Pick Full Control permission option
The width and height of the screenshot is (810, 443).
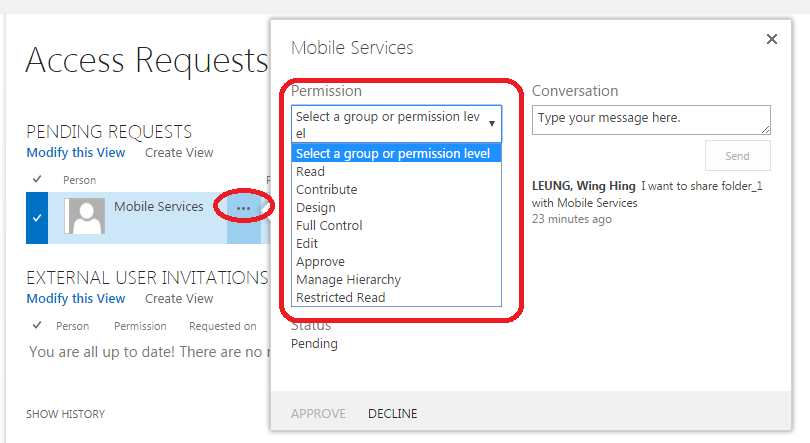[329, 226]
